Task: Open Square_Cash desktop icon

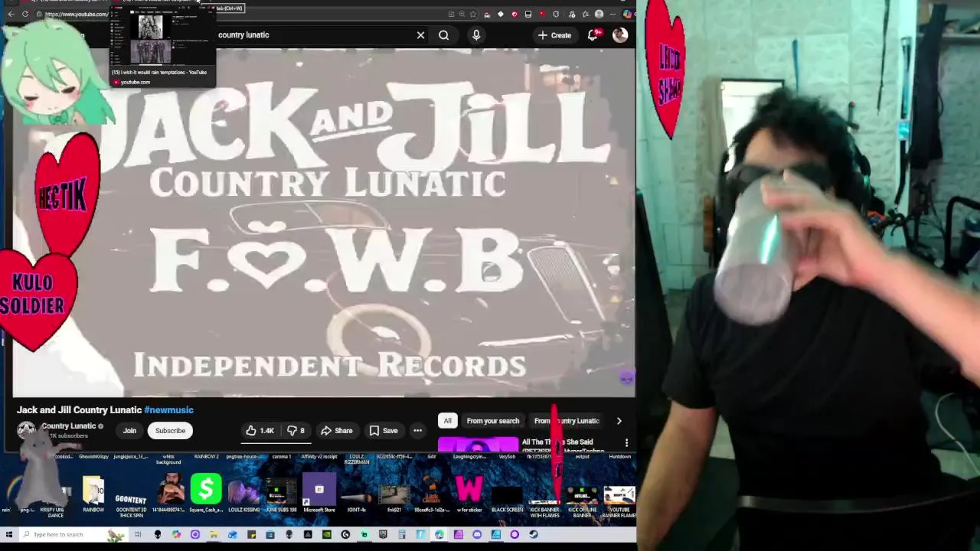Action: tap(206, 494)
